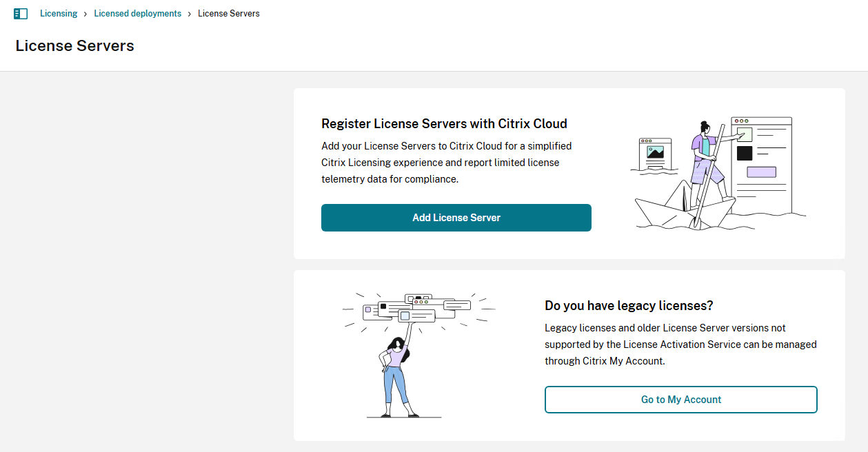The width and height of the screenshot is (868, 452).
Task: Click the woman in blue pants illustration
Action: [x=396, y=376]
